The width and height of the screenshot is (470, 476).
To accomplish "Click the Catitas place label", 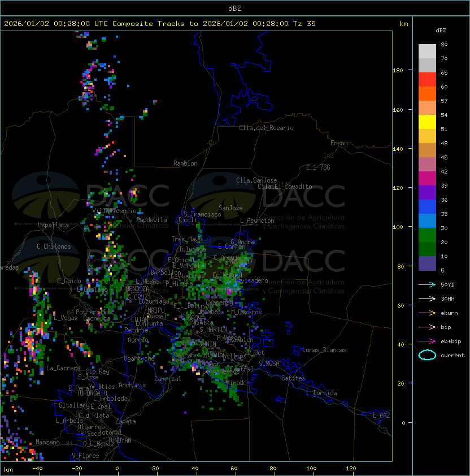I will (x=293, y=378).
